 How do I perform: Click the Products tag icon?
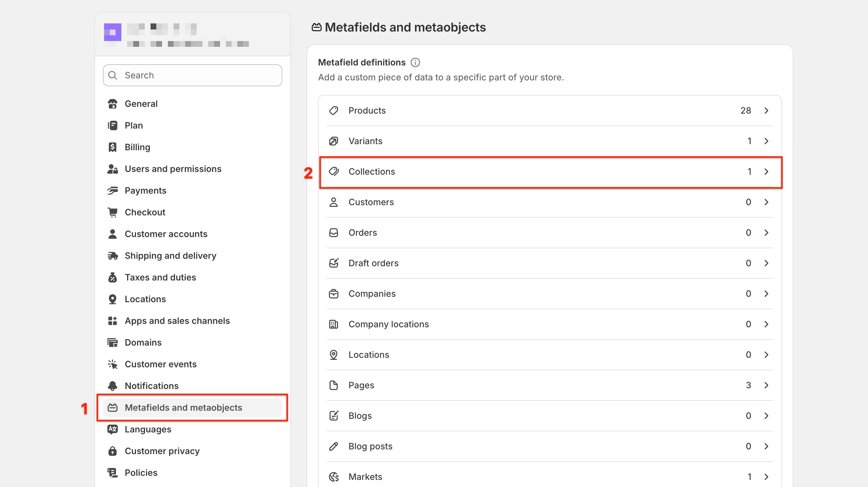pyautogui.click(x=334, y=111)
